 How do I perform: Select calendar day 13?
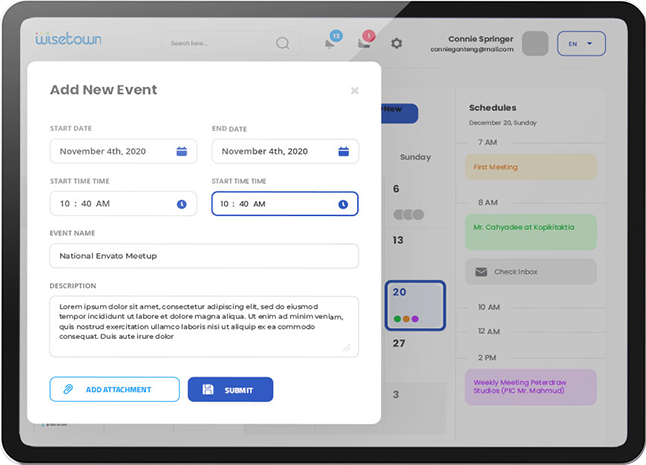tap(398, 240)
